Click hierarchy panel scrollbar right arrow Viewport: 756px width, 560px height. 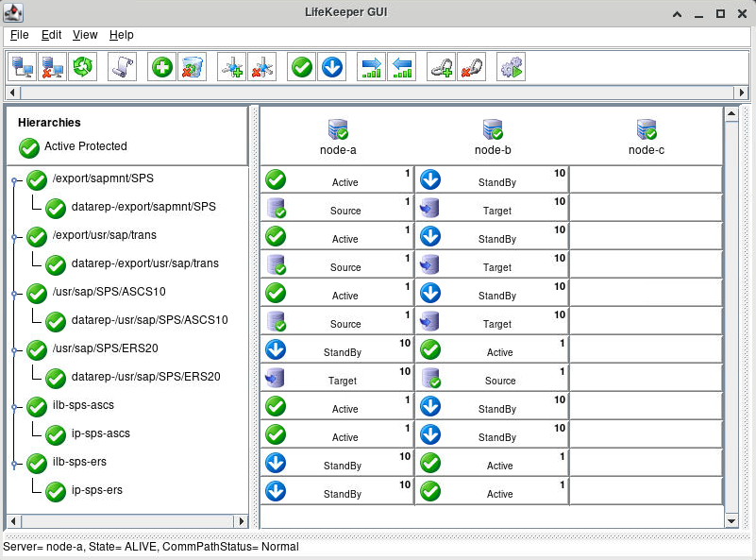click(241, 521)
